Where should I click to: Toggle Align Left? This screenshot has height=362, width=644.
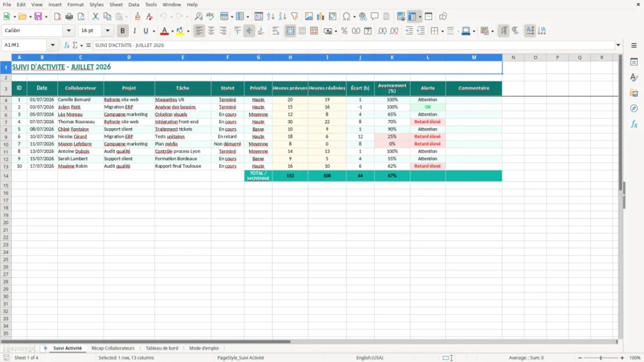pos(199,31)
